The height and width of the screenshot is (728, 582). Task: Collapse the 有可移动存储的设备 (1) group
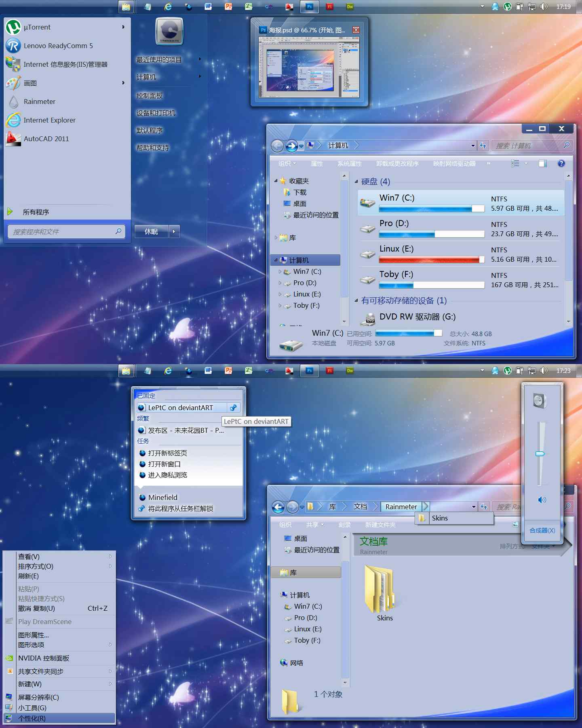click(356, 301)
